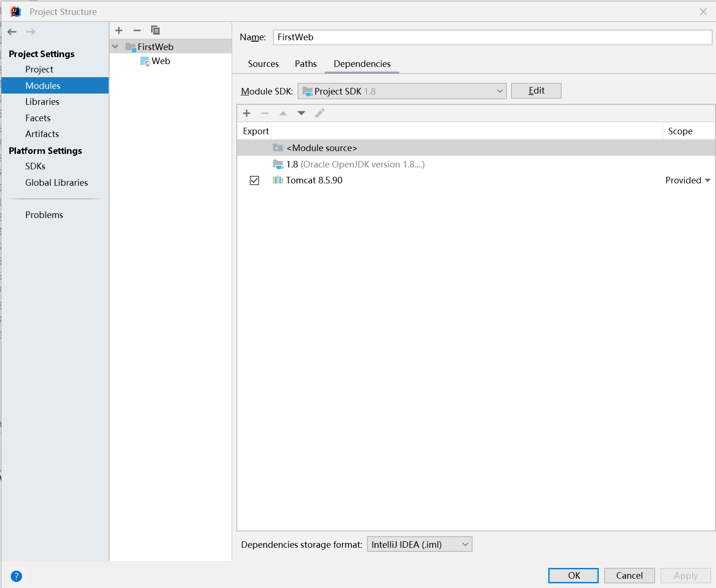Select the 1.8 Oracle OpenJDK row

(476, 164)
